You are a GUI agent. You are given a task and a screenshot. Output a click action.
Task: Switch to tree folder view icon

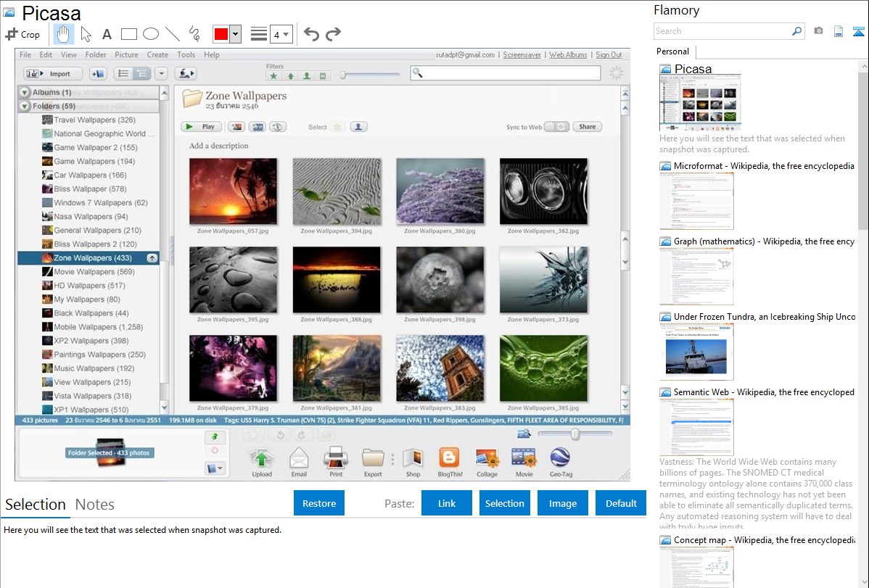click(x=142, y=74)
